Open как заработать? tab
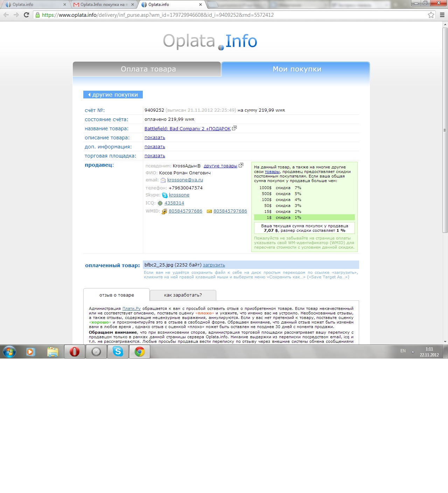 click(x=183, y=295)
